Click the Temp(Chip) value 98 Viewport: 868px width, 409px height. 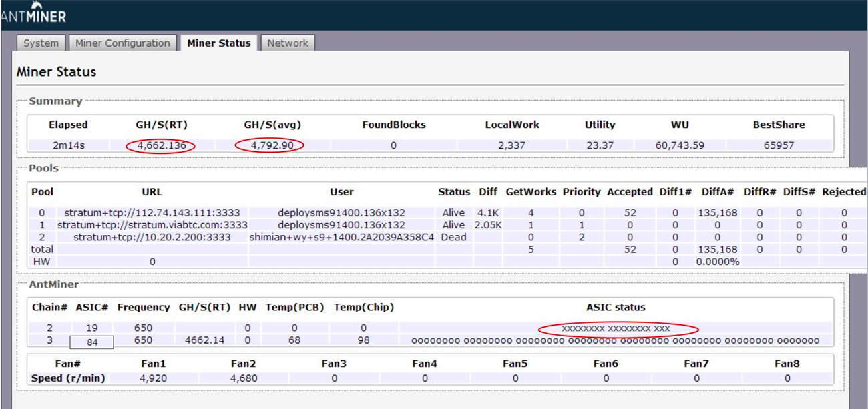[363, 340]
